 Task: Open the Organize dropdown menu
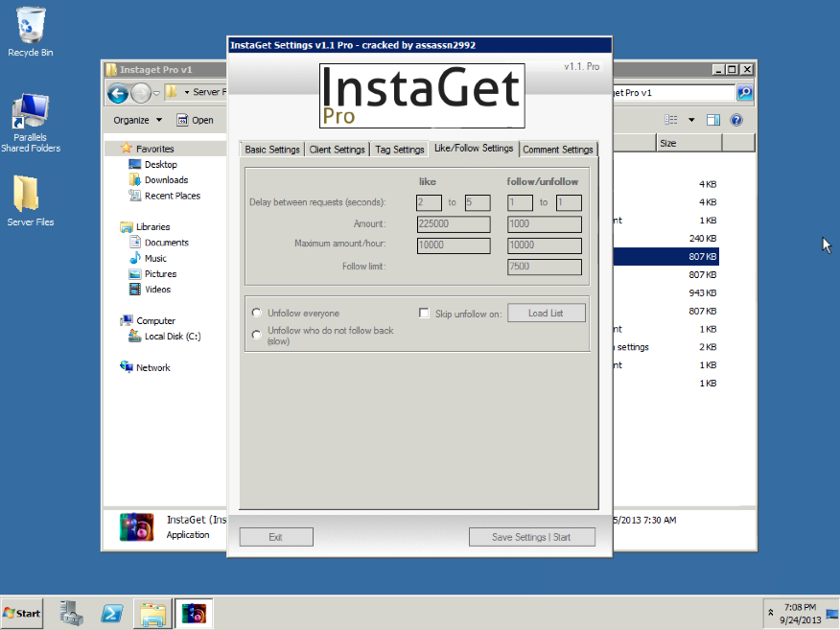(x=137, y=120)
